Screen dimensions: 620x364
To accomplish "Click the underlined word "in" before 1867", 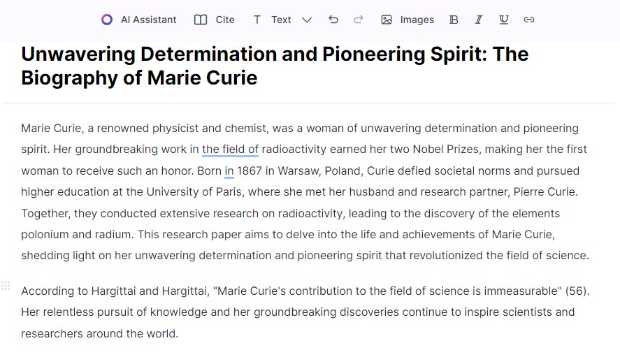I will point(229,170).
